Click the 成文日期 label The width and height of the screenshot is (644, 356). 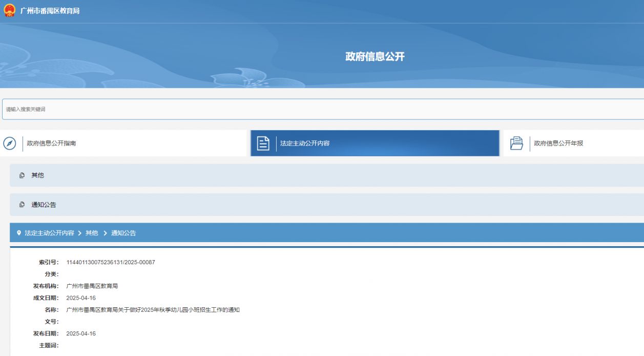[x=47, y=298]
